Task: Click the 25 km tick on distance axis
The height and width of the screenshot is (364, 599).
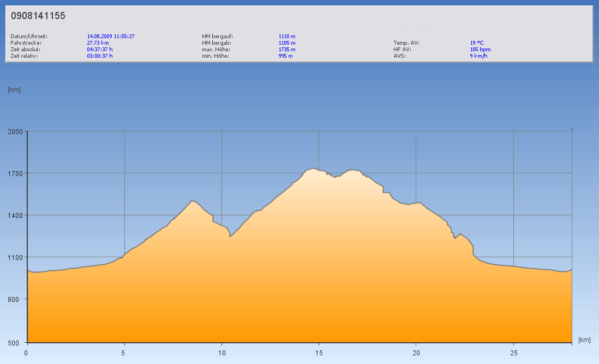Action: coord(513,353)
